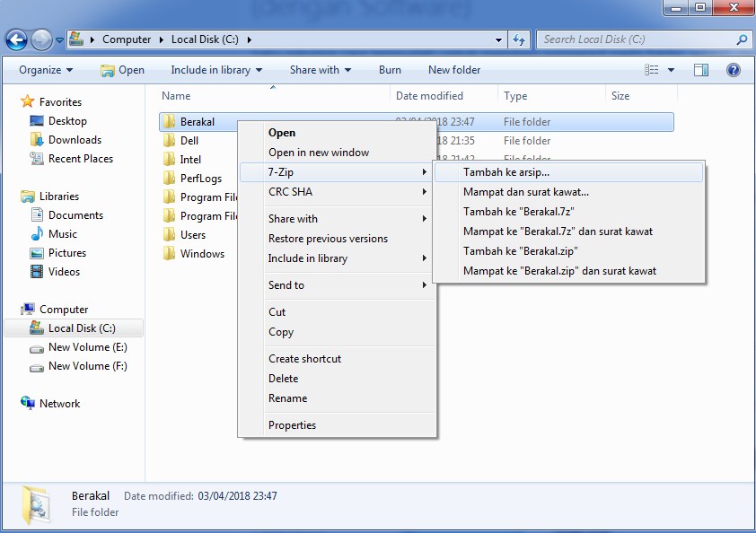This screenshot has width=756, height=533.
Task: Click New folder in the toolbar
Action: (x=454, y=70)
